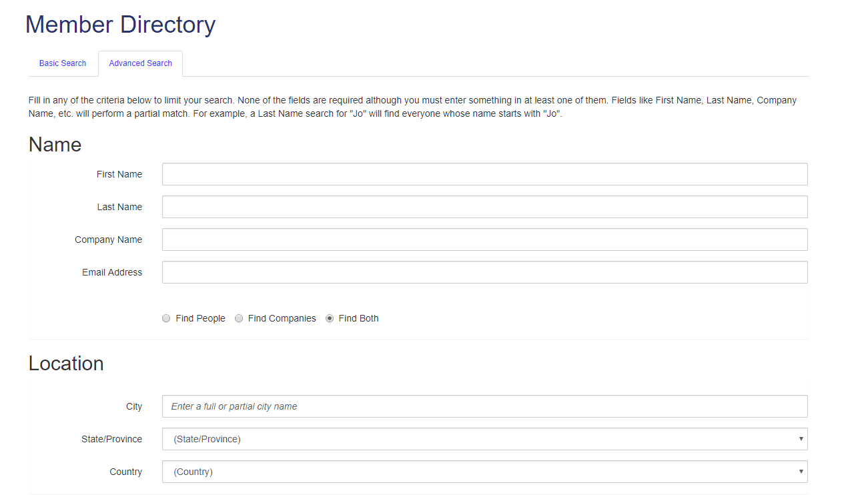This screenshot has width=868, height=495.
Task: Click into the Company Name field
Action: (484, 239)
